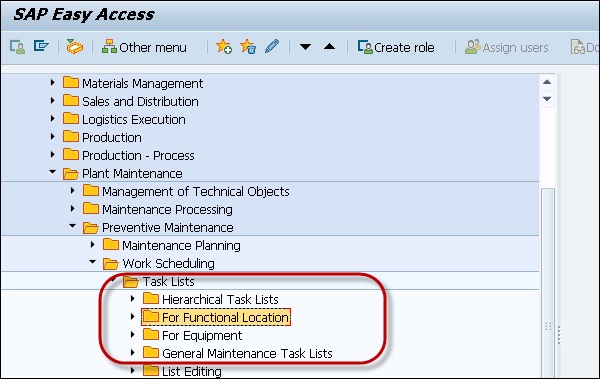Click Assign users button
The height and width of the screenshot is (379, 600).
tap(506, 47)
